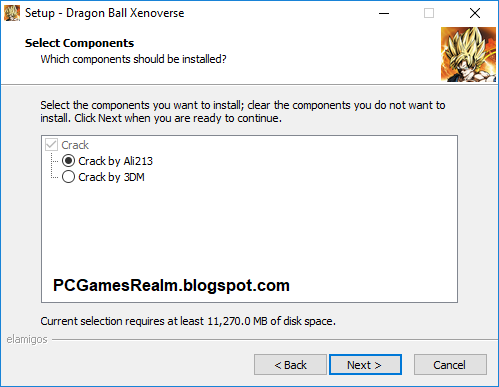Screen dimensions: 499x387
Task: Click the disk space requirement text
Action: [x=188, y=321]
